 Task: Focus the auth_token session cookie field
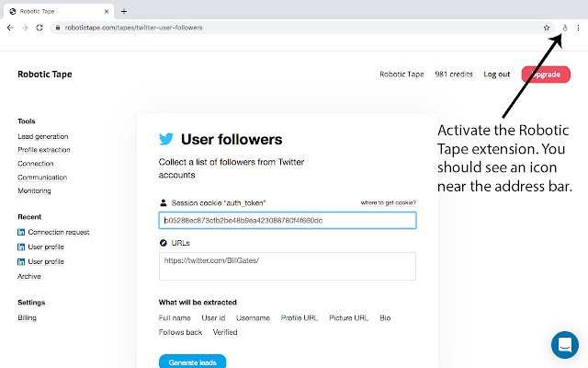(x=288, y=221)
